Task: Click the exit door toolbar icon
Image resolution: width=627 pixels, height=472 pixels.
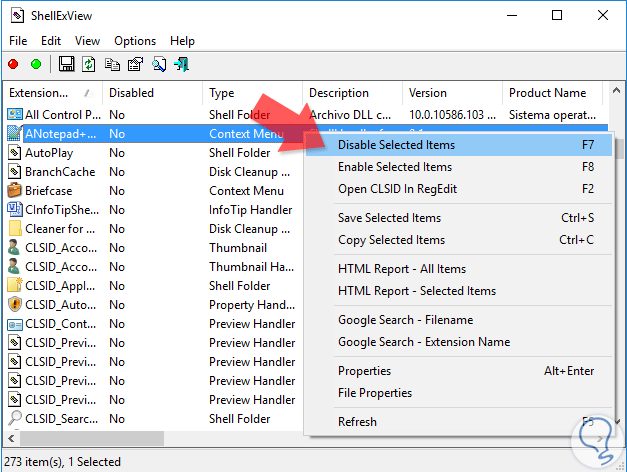Action: (x=181, y=65)
